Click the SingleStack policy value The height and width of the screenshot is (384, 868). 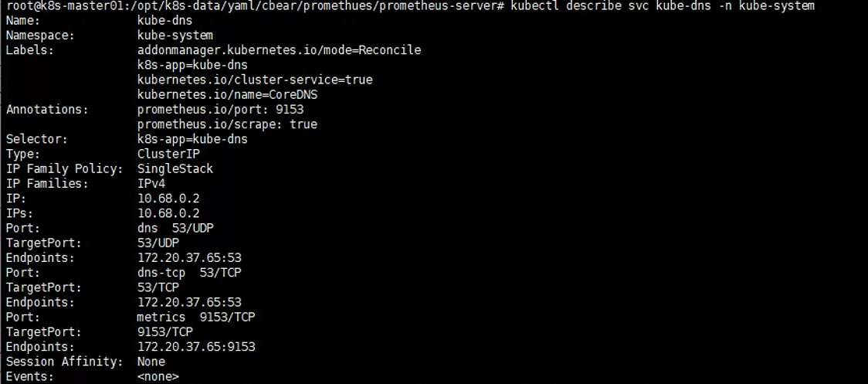[175, 169]
